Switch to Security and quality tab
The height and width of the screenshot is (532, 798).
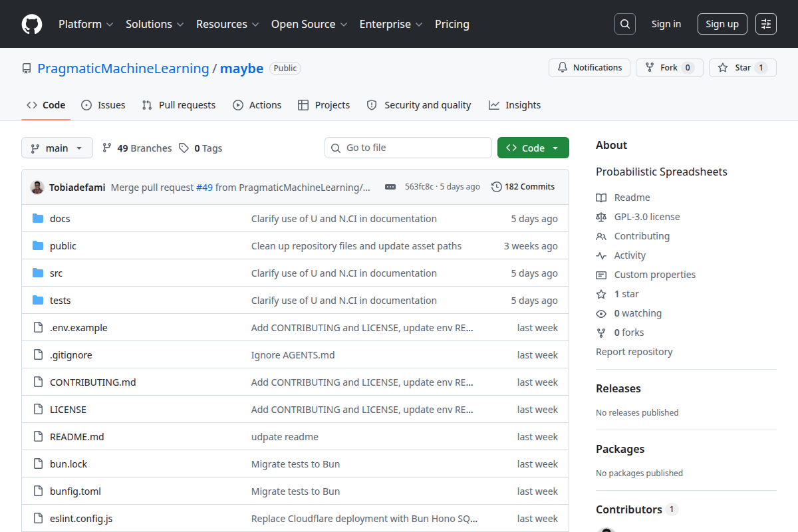419,105
